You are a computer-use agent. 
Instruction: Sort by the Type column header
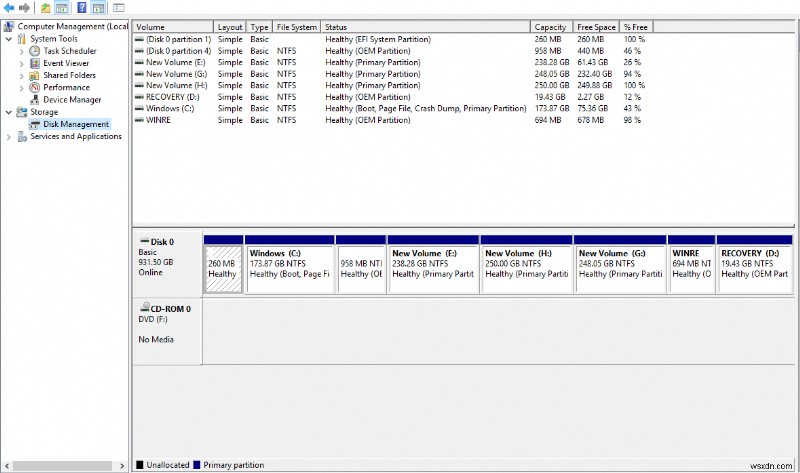(x=260, y=27)
